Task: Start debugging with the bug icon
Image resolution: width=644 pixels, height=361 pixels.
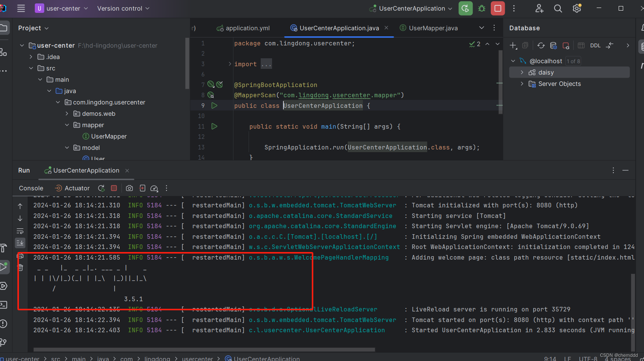Action: (x=482, y=8)
